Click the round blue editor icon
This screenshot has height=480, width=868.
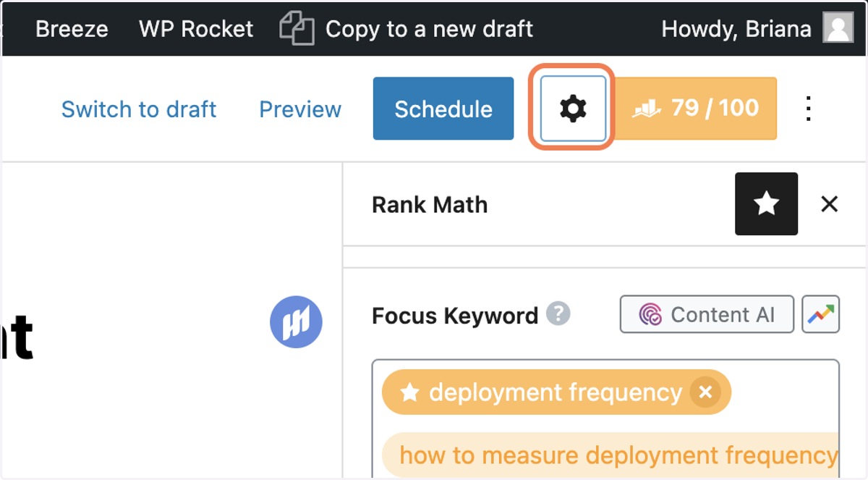(x=296, y=322)
